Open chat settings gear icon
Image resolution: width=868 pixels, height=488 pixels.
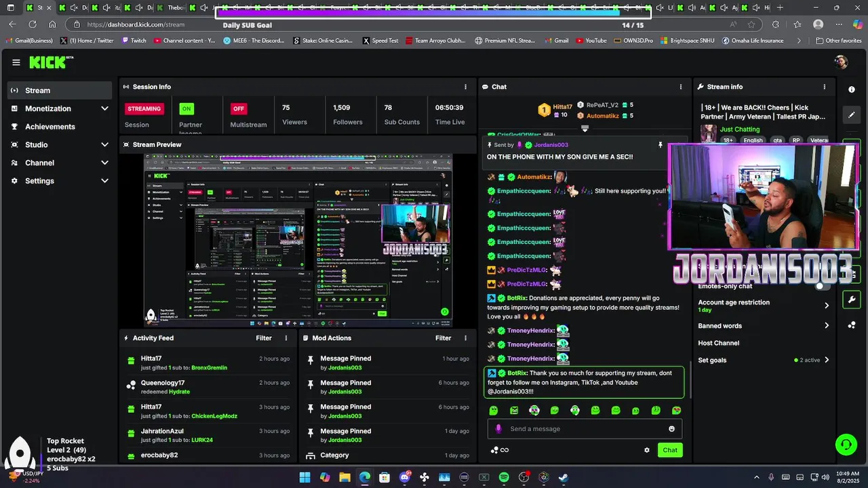[x=646, y=450]
